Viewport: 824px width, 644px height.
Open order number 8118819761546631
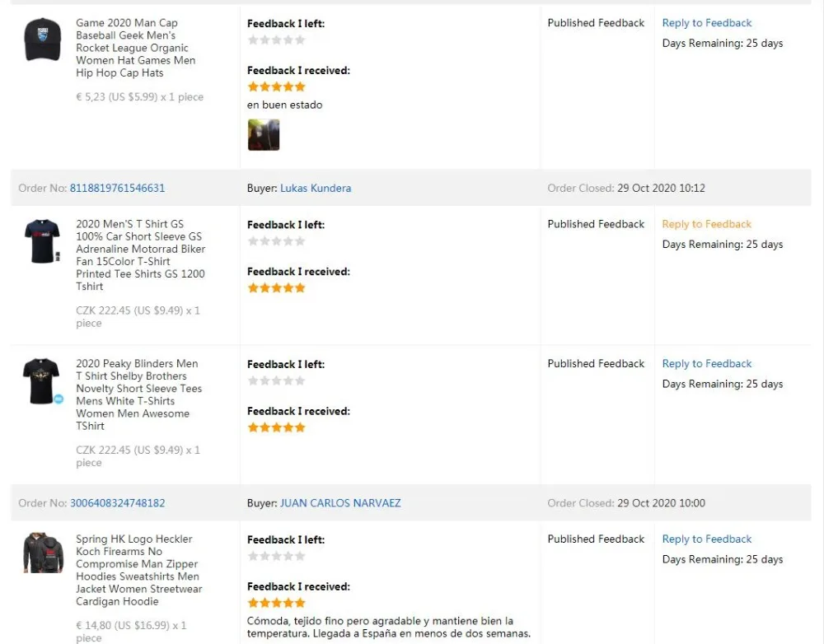(117, 188)
